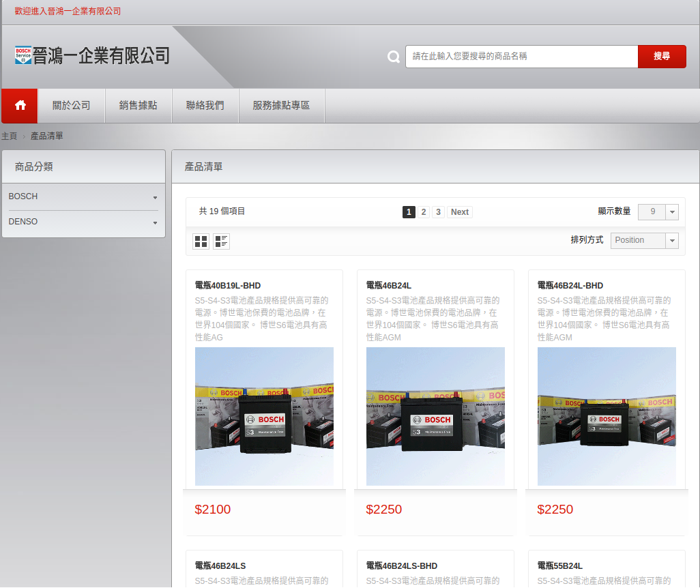Click the 共 19 個項目 item count
700x588 pixels.
(222, 211)
